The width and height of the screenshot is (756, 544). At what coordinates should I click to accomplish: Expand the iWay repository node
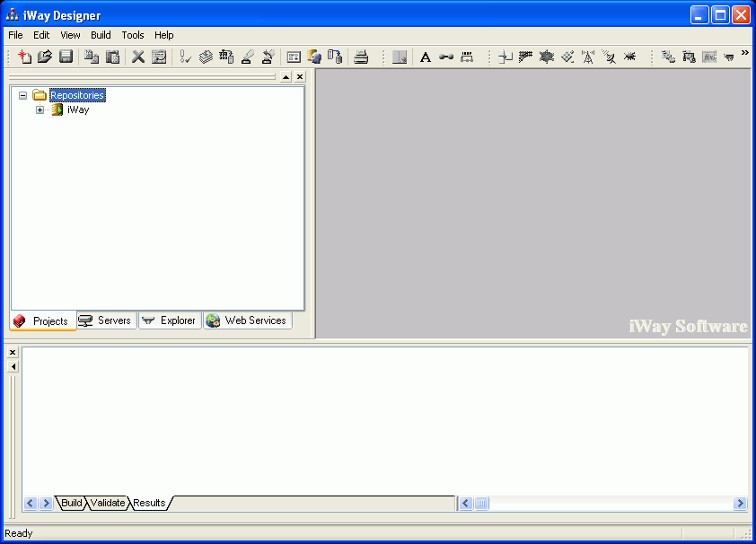(40, 110)
